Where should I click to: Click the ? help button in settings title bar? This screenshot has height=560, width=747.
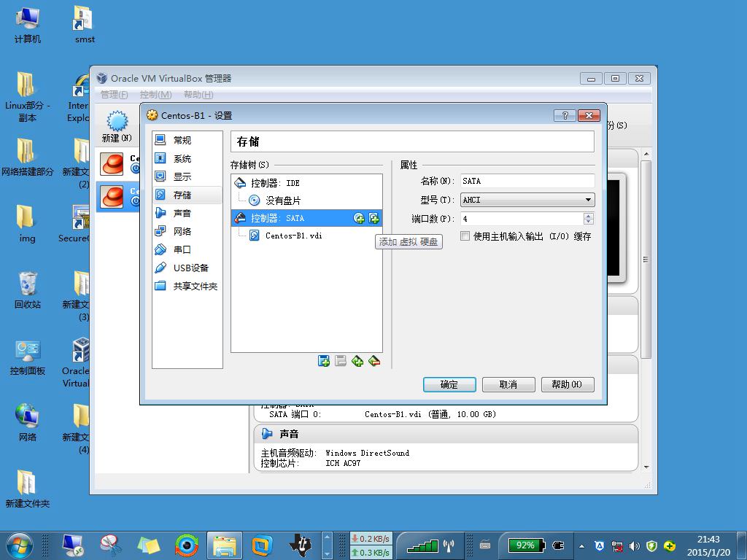(565, 115)
